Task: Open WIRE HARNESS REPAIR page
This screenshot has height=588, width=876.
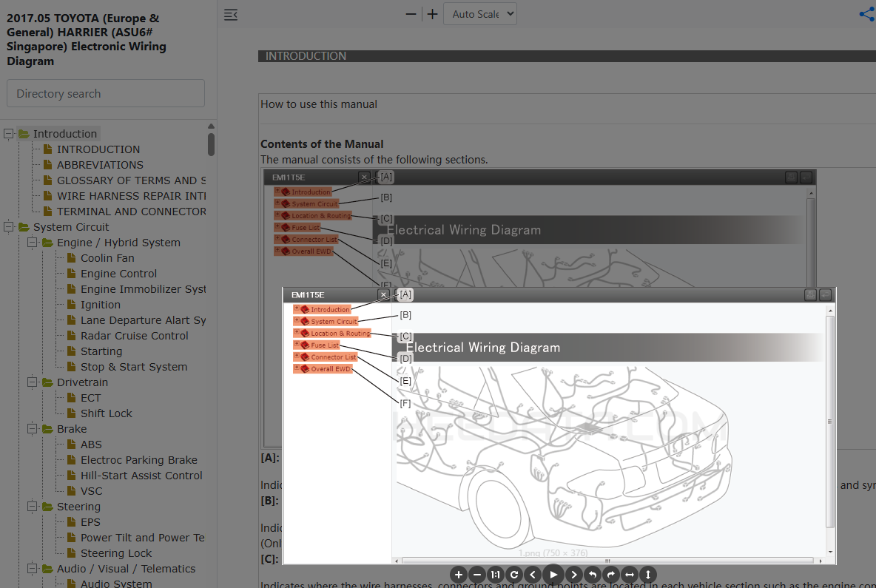Action: click(131, 196)
